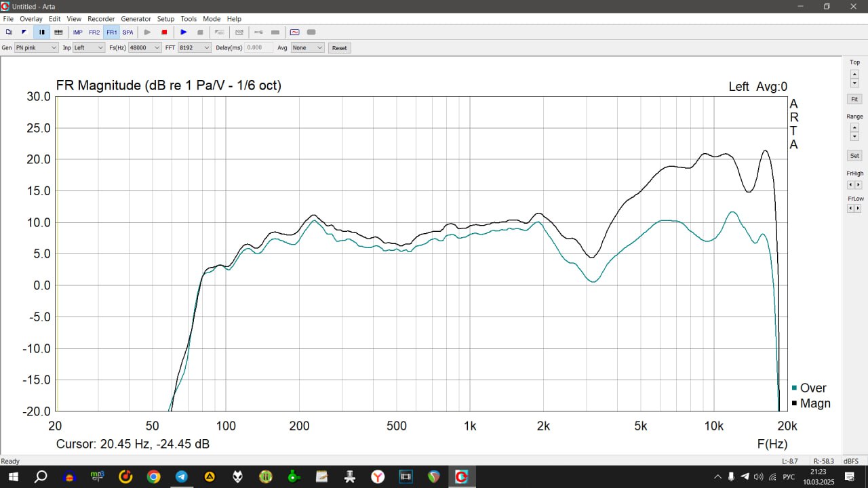868x488 pixels.
Task: Click the grid-lines toolbar icon
Action: 58,32
